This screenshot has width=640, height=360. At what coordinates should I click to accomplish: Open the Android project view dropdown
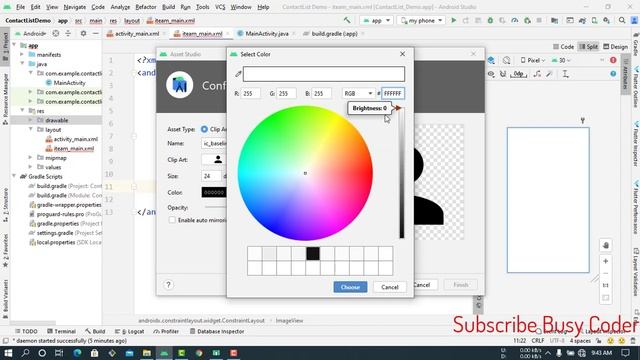pos(31,33)
